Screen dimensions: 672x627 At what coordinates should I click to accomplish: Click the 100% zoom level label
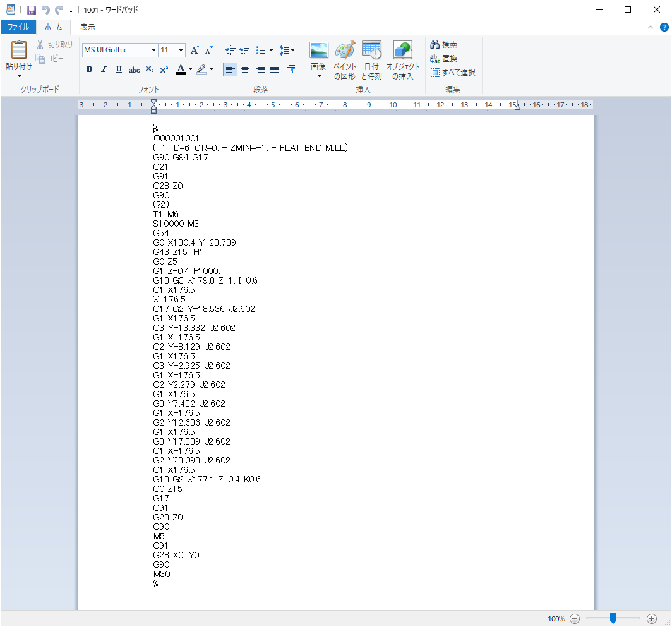click(556, 618)
